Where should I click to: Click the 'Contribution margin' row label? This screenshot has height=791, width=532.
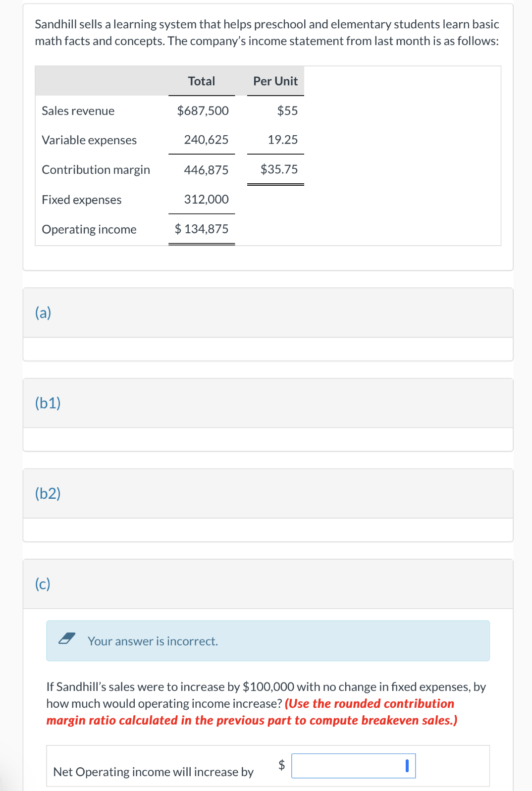tap(96, 170)
